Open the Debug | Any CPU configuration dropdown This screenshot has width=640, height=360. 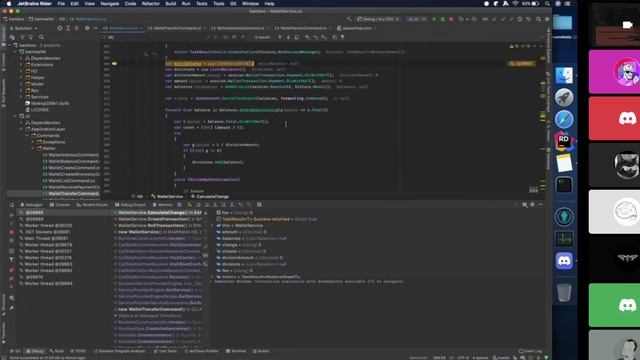pos(378,19)
